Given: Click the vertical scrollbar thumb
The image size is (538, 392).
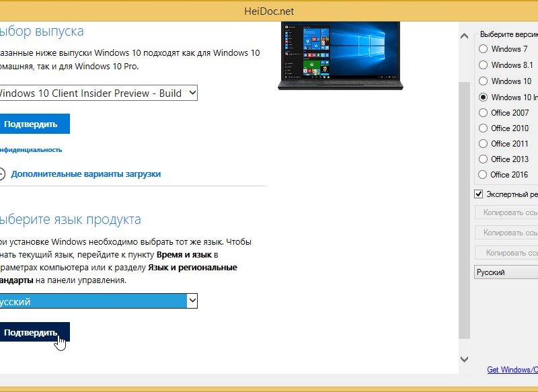Looking at the screenshot, I should click(464, 210).
